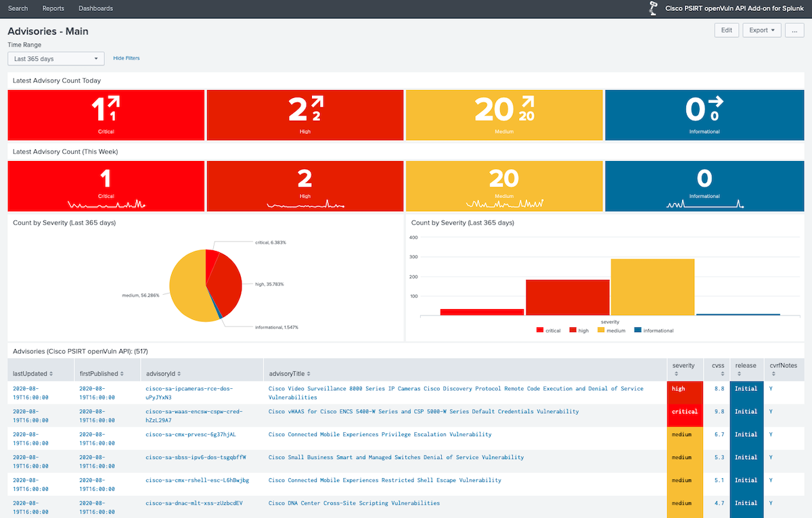This screenshot has height=518, width=812.
Task: Click "Cisco Connected Mobile Experiences Privilege Escalation Vulnerability"
Action: pos(380,434)
